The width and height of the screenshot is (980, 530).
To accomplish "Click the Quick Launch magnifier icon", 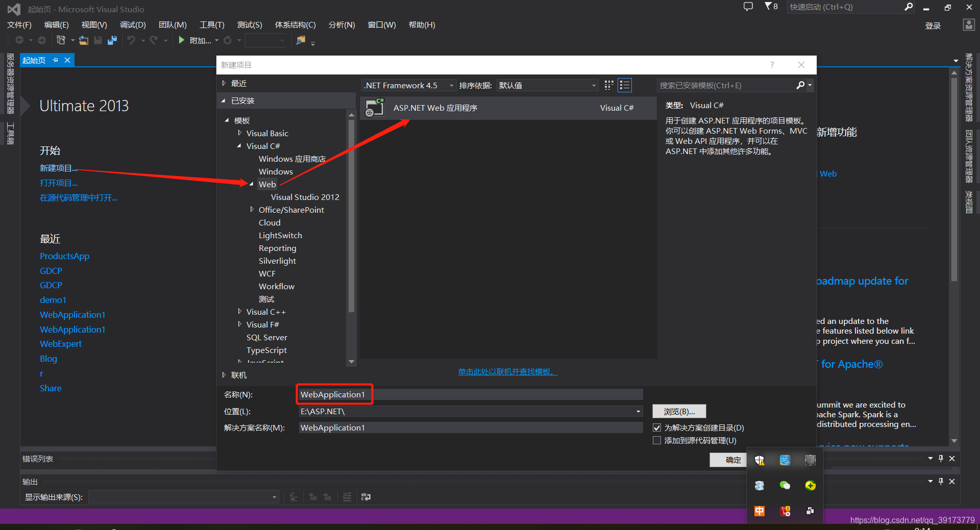I will (909, 7).
